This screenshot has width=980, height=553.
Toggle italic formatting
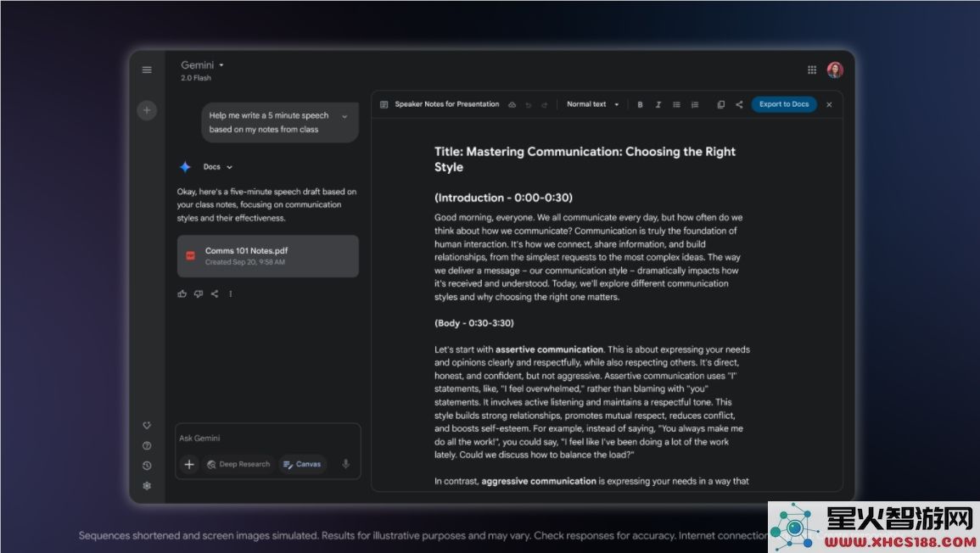click(658, 105)
